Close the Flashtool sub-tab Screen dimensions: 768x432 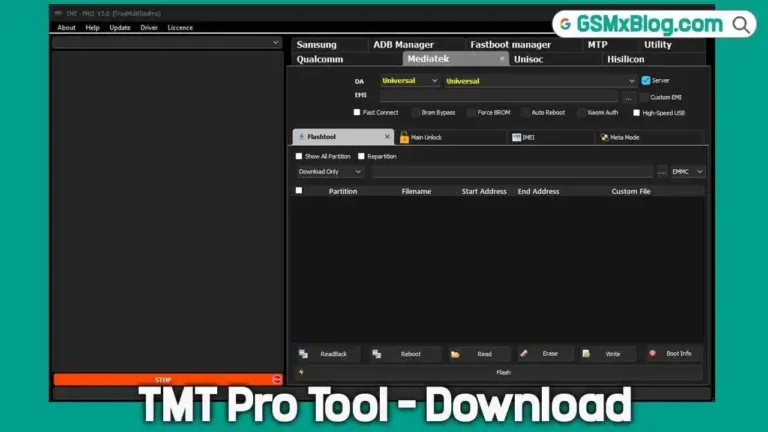[x=387, y=137]
